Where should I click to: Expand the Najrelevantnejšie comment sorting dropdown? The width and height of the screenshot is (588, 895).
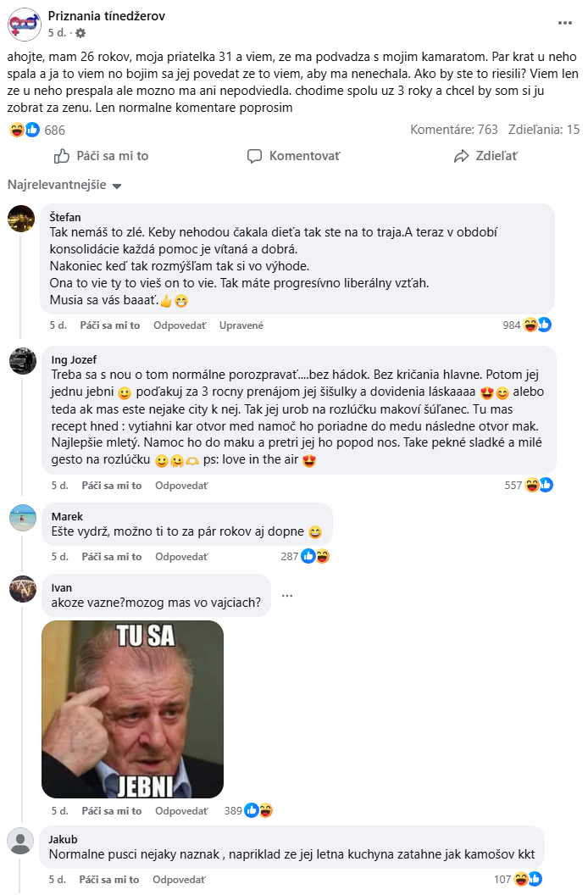[64, 186]
